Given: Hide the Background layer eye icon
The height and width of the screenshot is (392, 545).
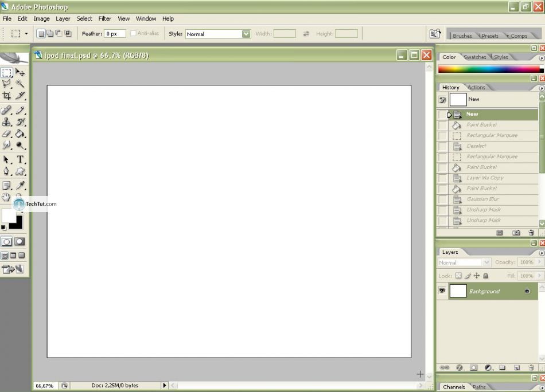Looking at the screenshot, I should [x=442, y=290].
